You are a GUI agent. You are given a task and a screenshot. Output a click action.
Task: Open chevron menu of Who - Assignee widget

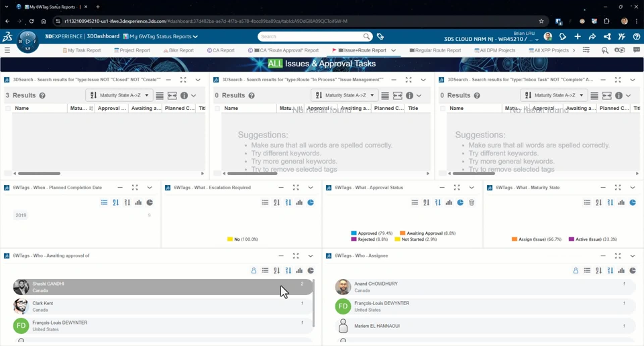633,255
